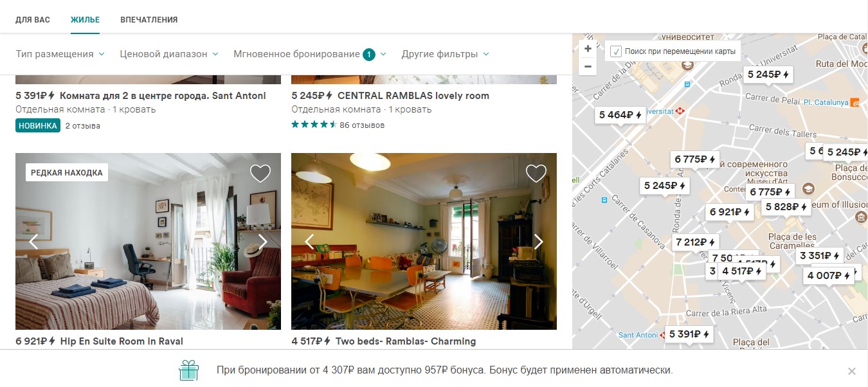
Task: Expand Ценовой диапазон price filter
Action: [x=169, y=54]
